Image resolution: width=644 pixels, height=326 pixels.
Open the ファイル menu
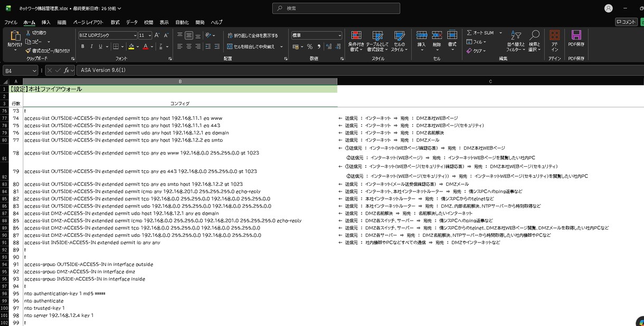point(11,23)
